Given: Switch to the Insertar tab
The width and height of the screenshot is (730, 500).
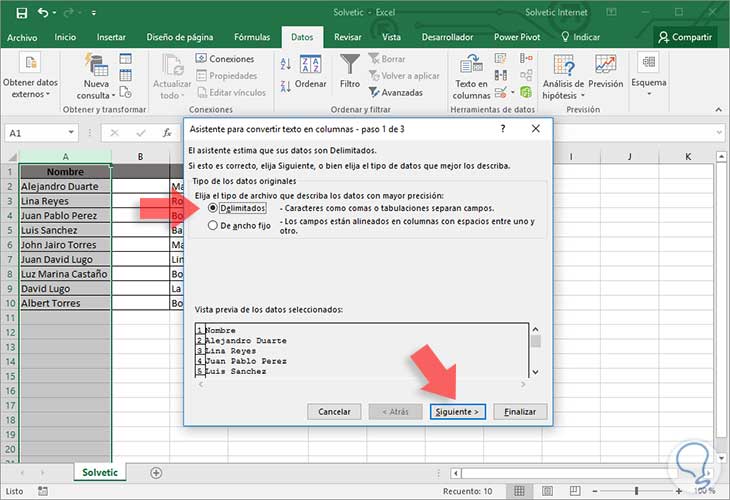Looking at the screenshot, I should pos(111,37).
